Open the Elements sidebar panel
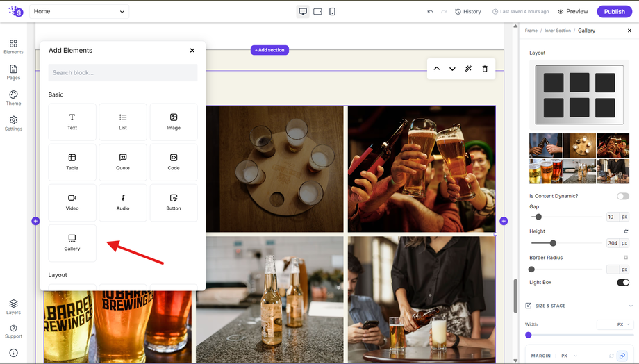 13,47
